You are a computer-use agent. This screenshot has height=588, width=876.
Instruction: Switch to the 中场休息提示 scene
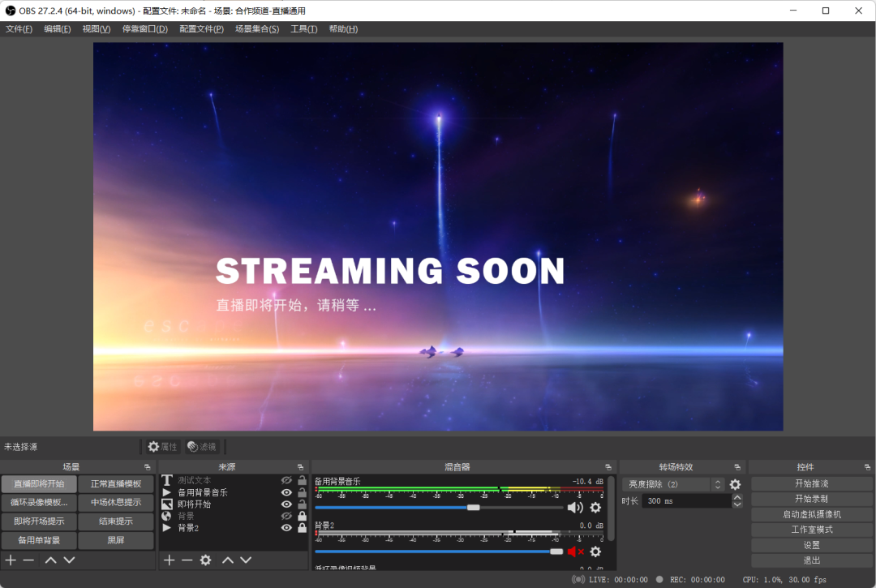tap(116, 502)
